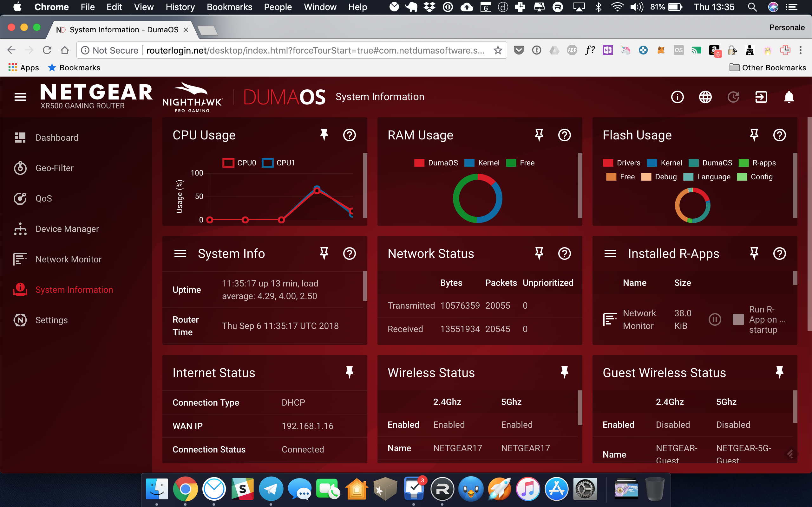Click the notifications bell icon
This screenshot has width=812, height=507.
pyautogui.click(x=789, y=97)
